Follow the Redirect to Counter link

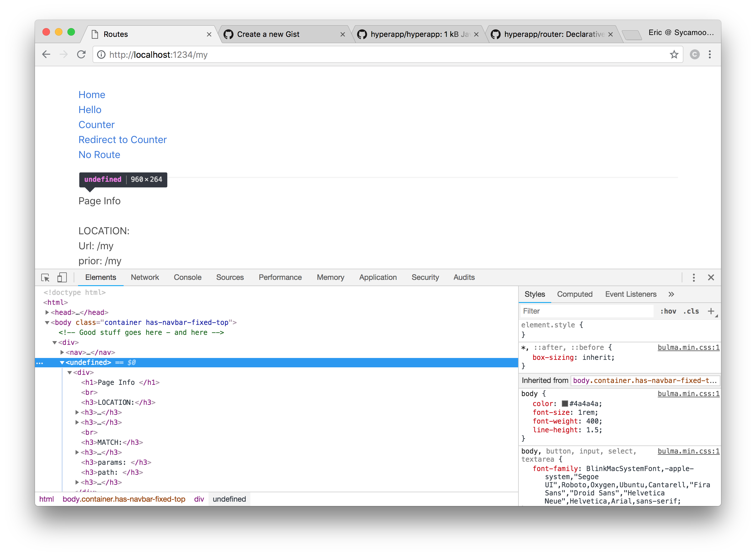pos(122,140)
